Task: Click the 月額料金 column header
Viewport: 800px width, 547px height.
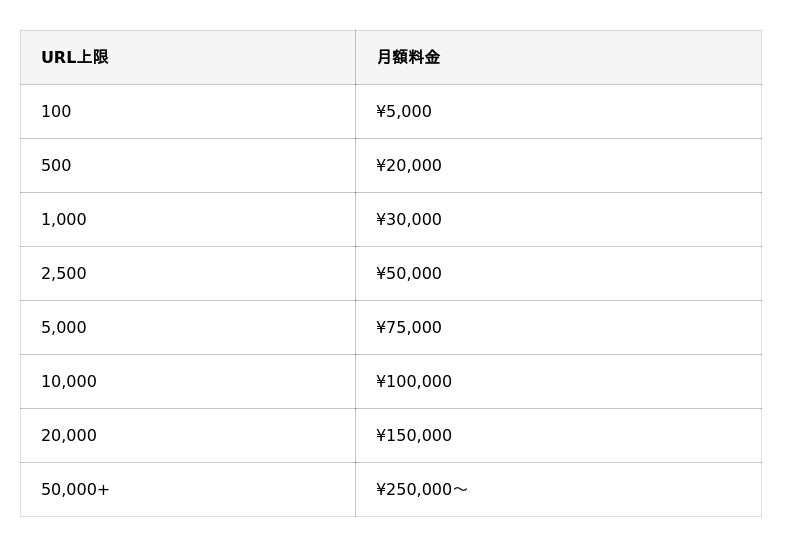Action: pyautogui.click(x=408, y=58)
